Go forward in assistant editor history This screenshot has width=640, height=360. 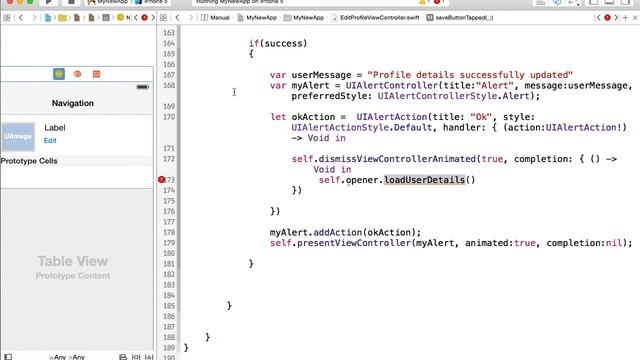point(191,18)
